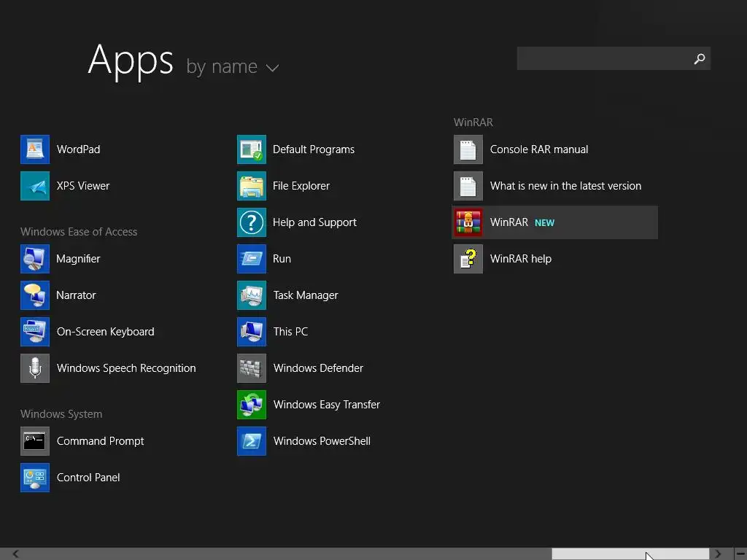Click the sort chevron beside 'by name'

click(x=273, y=69)
